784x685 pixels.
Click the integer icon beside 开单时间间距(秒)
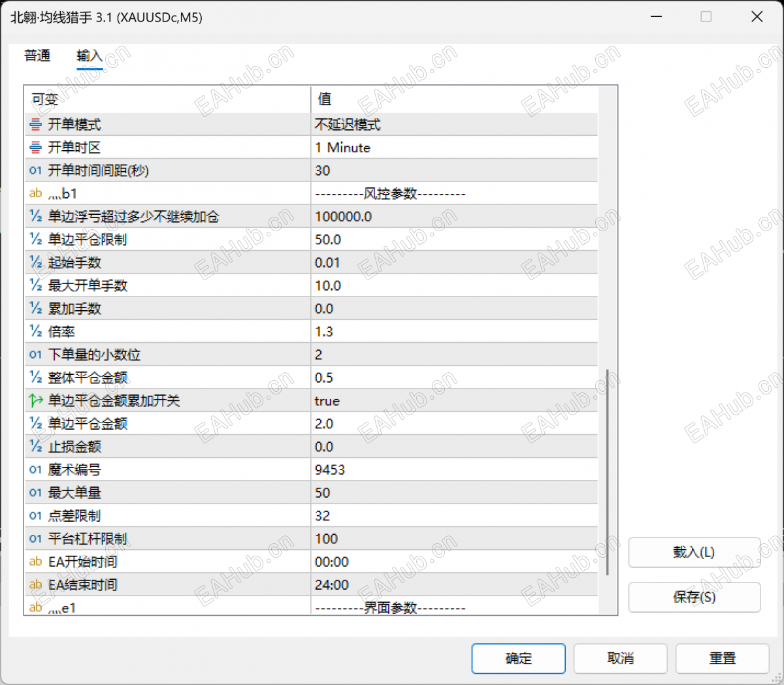click(x=36, y=170)
